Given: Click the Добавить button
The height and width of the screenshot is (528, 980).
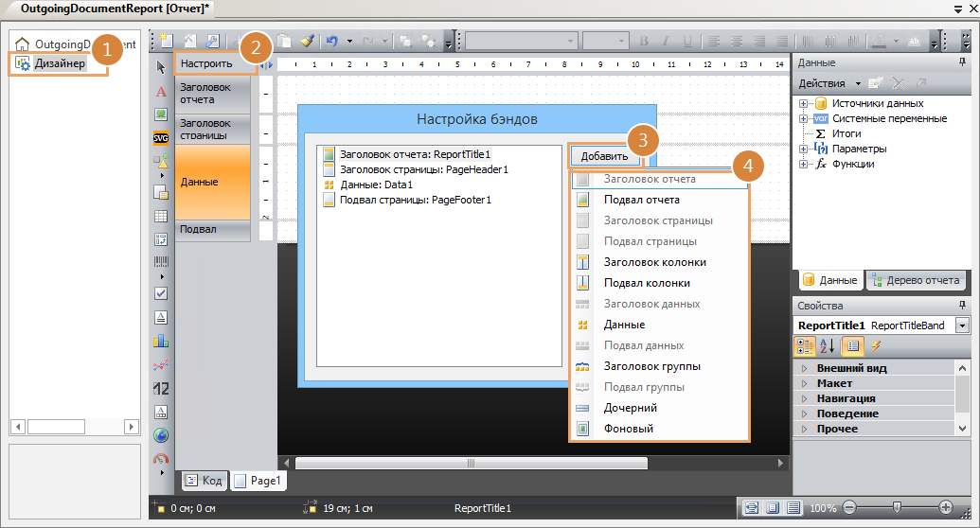Looking at the screenshot, I should (x=604, y=156).
